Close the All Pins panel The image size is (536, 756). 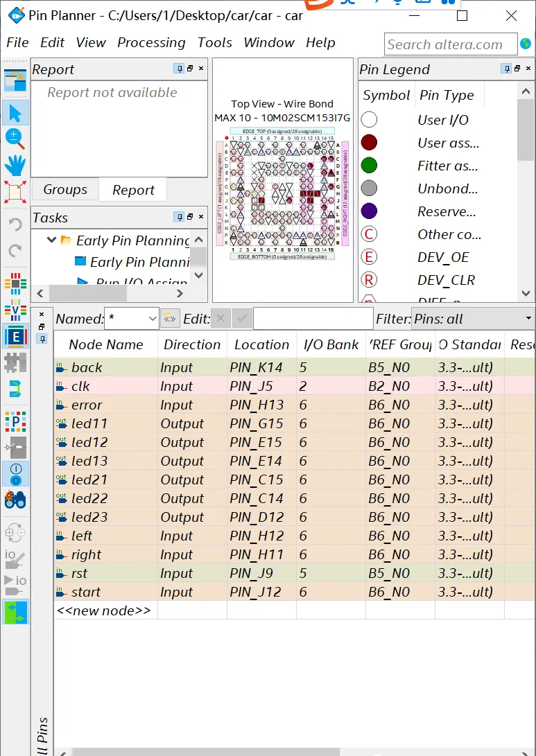42,315
